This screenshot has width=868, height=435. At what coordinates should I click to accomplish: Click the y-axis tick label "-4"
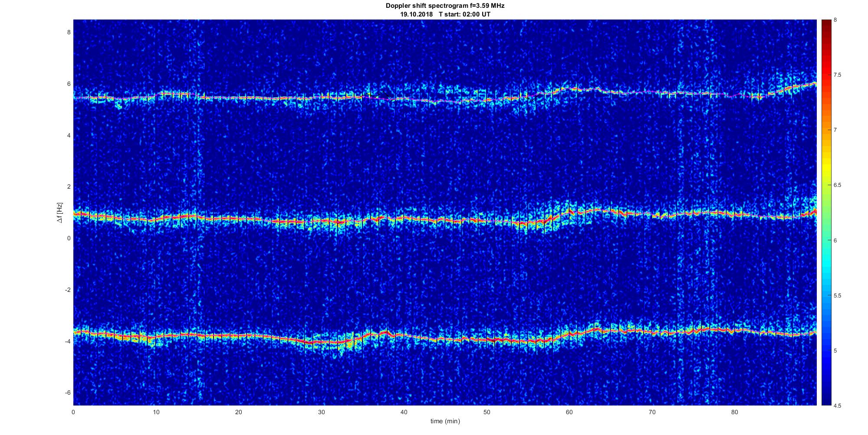pyautogui.click(x=68, y=341)
